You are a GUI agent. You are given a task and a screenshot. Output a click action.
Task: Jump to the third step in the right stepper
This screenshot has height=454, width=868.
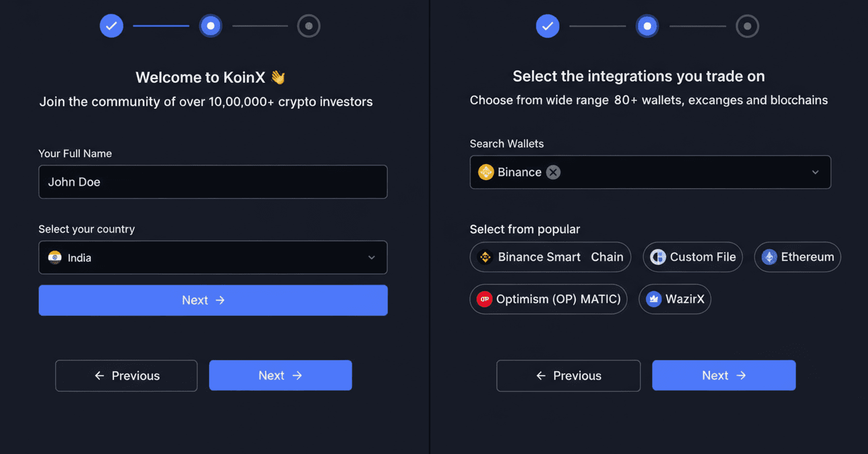747,27
